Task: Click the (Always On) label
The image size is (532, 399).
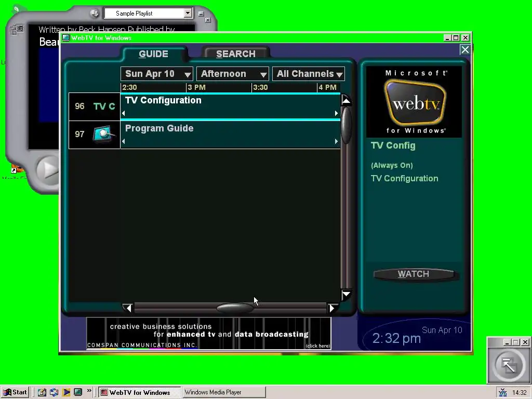Action: [x=392, y=165]
